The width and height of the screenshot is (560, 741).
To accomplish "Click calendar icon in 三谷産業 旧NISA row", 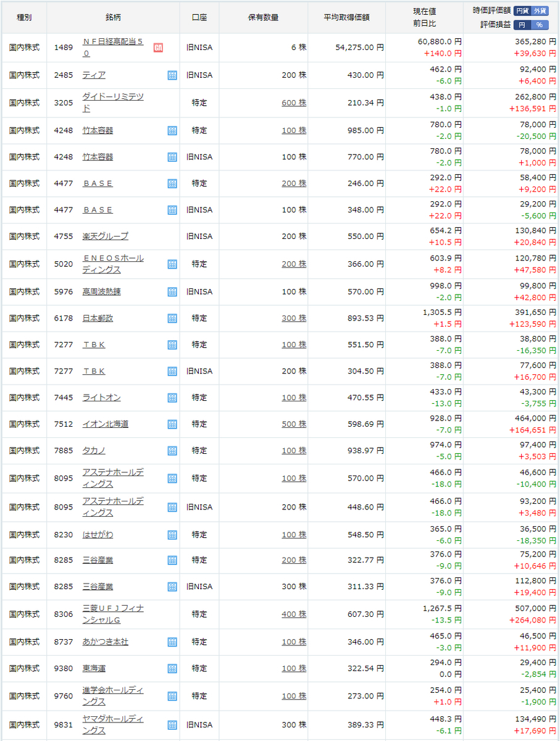I will (172, 587).
